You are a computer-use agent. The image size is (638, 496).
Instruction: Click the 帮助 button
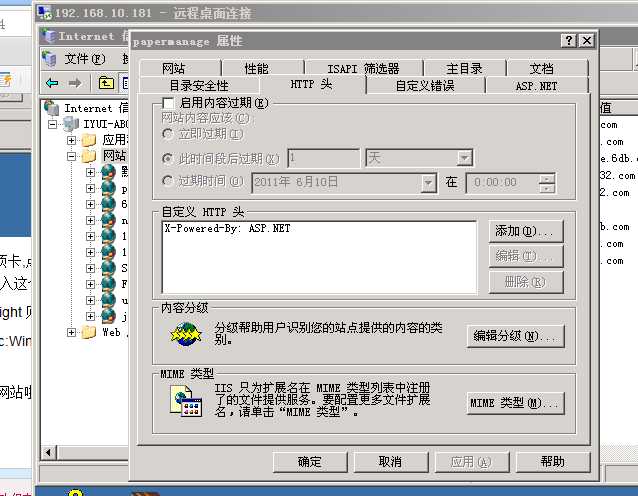pyautogui.click(x=553, y=461)
